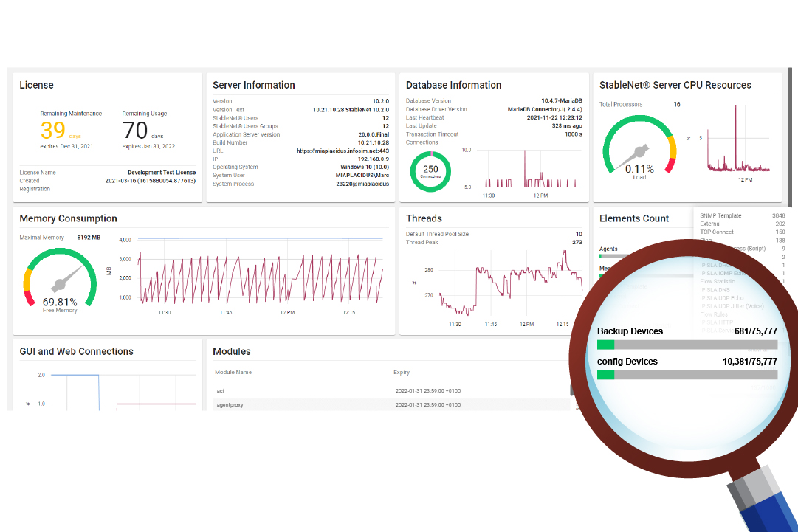
Task: Open the server URL https://miaplacidus.infosim.net:443
Action: pyautogui.click(x=343, y=151)
